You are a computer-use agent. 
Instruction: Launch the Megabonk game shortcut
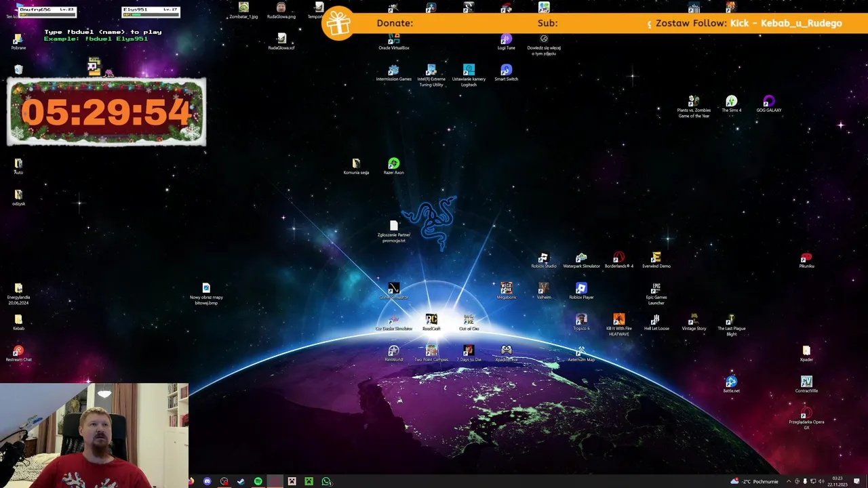pyautogui.click(x=506, y=291)
